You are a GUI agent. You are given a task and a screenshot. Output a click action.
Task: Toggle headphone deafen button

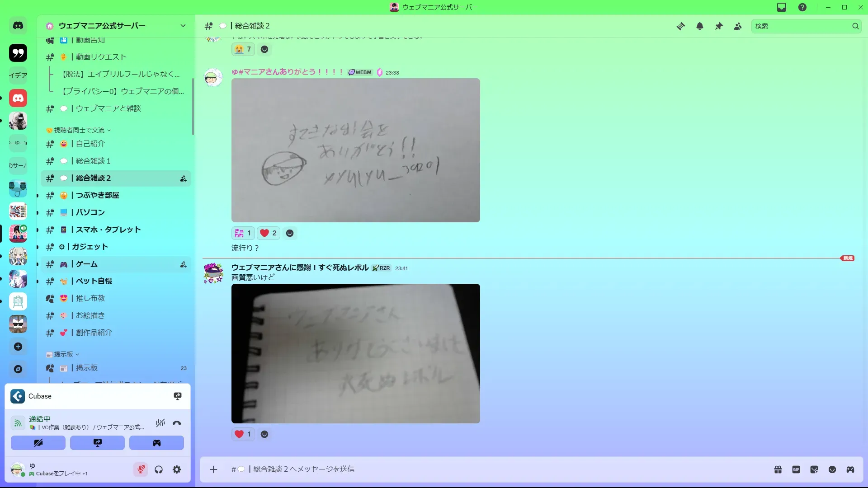click(159, 469)
